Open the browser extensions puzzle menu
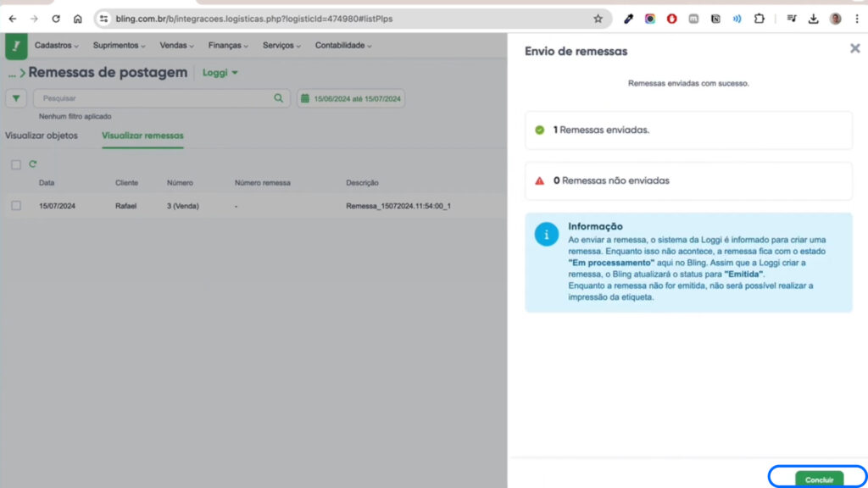This screenshot has width=868, height=488. click(759, 19)
